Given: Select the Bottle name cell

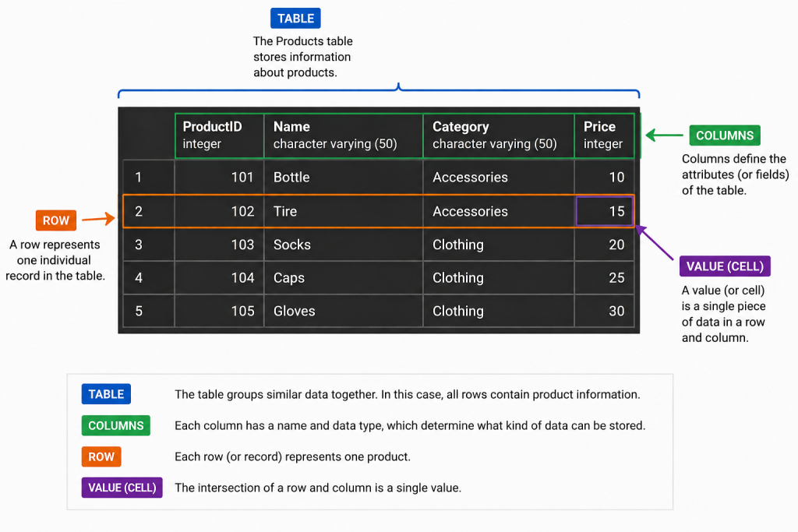Looking at the screenshot, I should [x=344, y=177].
